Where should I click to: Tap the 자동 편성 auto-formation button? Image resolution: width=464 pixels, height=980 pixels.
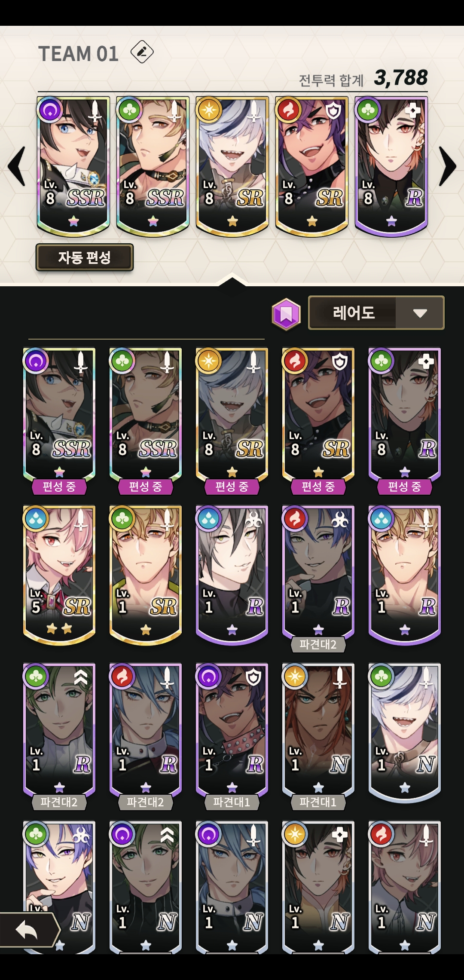tap(84, 257)
